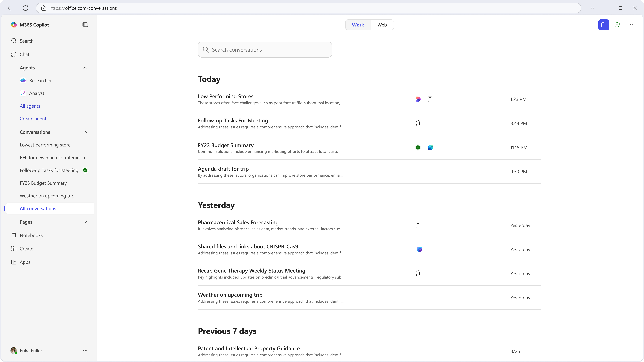Screen dimensions: 644x362
Task: Collapse the Agents section
Action: [x=85, y=68]
